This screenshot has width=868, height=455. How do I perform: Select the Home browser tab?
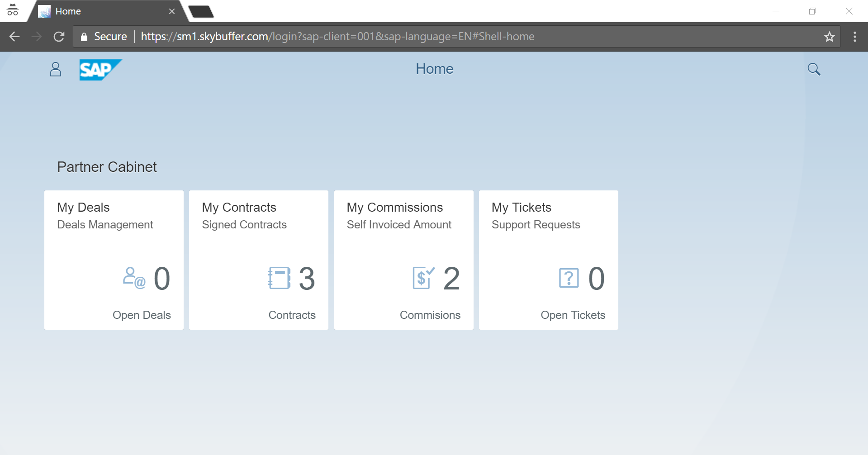pos(108,11)
